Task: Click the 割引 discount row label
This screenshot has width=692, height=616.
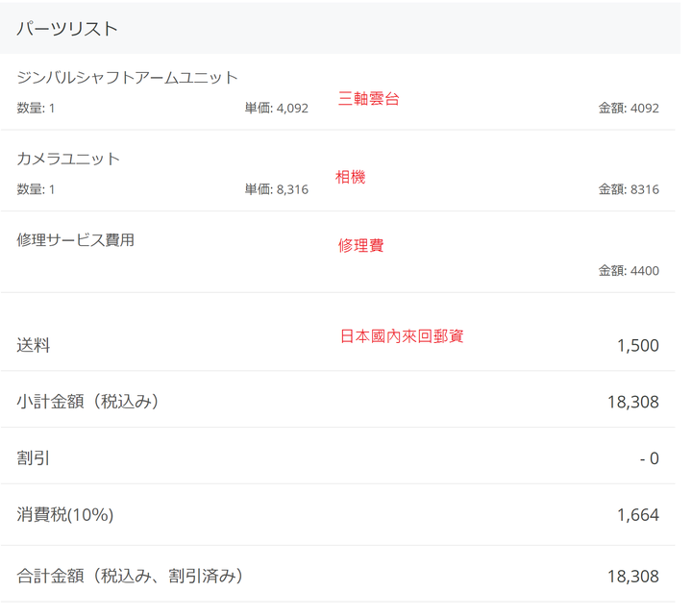Action: point(33,458)
